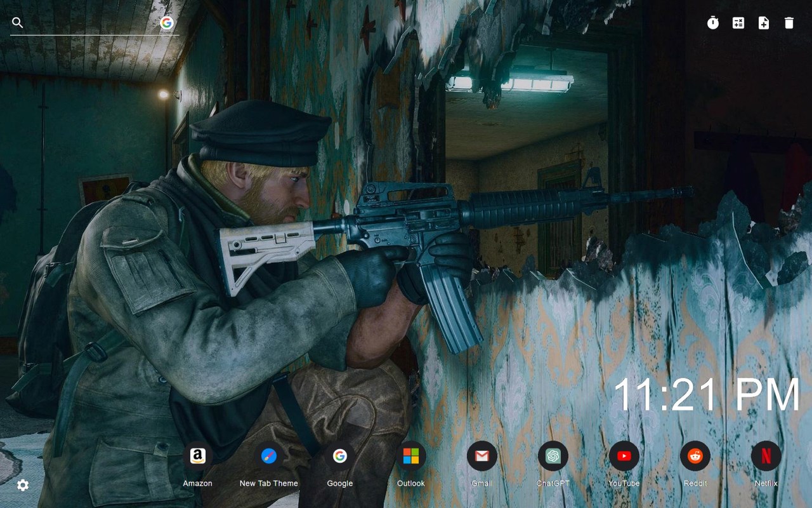Add a new note with document-plus icon
This screenshot has height=508, width=812.
[x=764, y=23]
